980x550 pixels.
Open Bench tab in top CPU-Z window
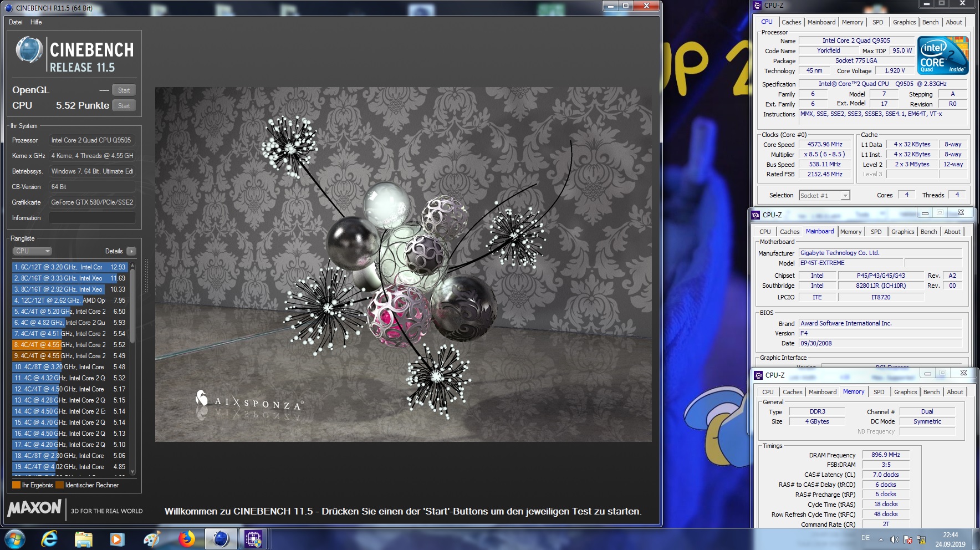click(930, 22)
